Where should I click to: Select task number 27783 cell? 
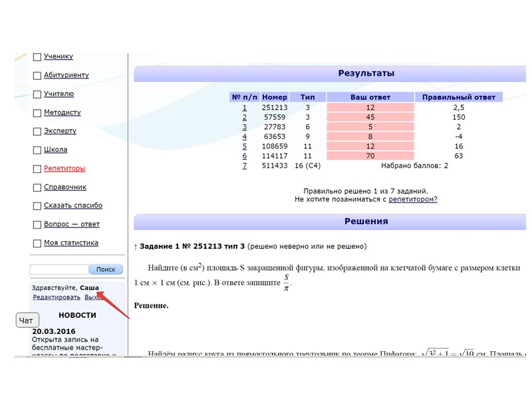[275, 127]
